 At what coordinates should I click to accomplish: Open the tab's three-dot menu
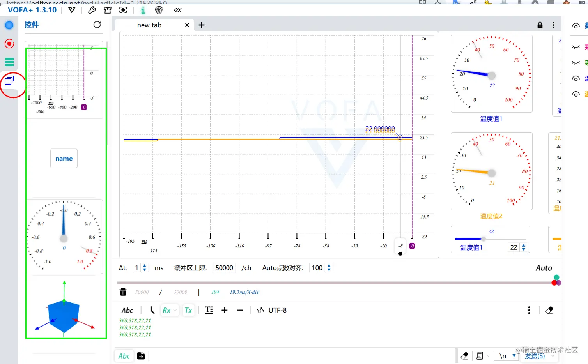pos(553,25)
